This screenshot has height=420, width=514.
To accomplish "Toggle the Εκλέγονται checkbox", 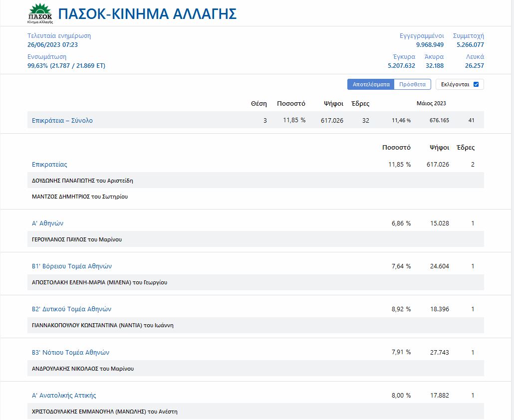I will [x=476, y=84].
